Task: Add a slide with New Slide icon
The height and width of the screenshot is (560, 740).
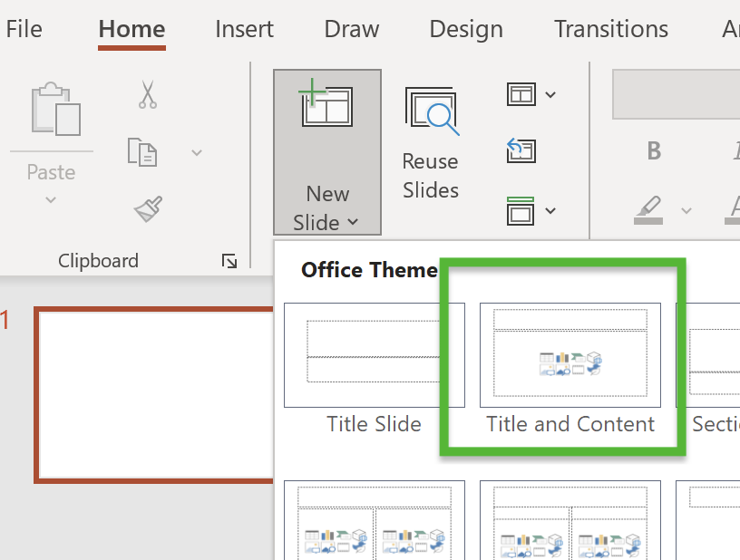Action: click(x=326, y=103)
